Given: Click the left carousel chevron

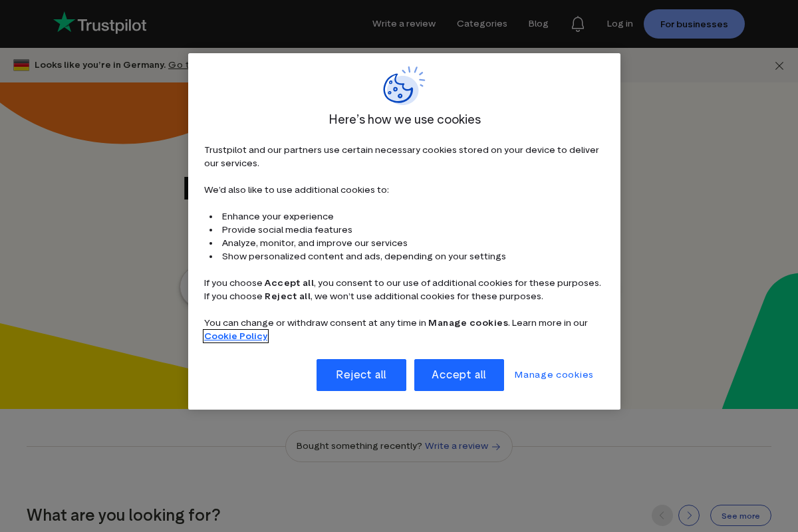Looking at the screenshot, I should pos(662,515).
